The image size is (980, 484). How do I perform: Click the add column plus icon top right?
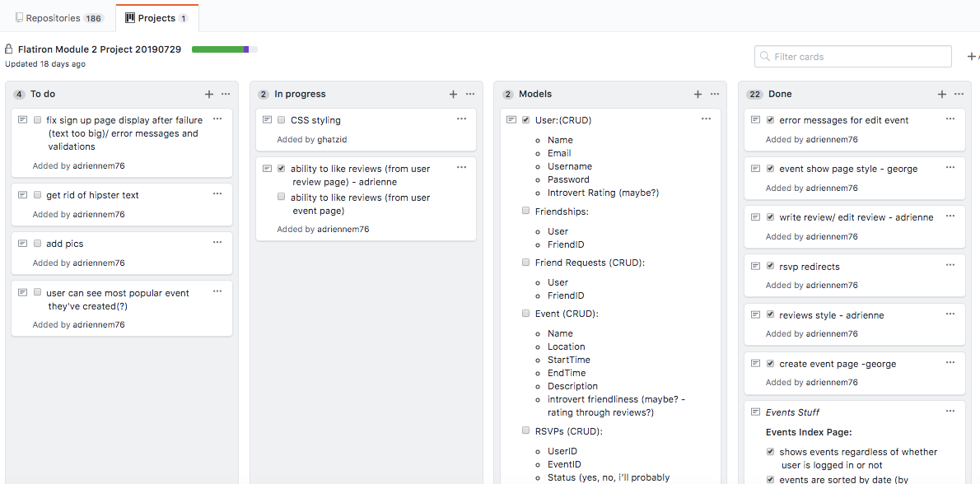click(x=972, y=56)
